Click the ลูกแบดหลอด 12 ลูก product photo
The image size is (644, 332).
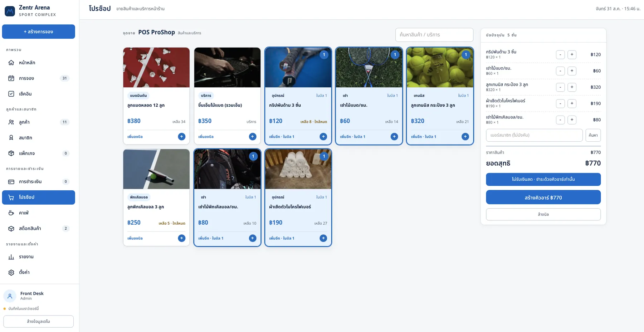[x=156, y=68]
